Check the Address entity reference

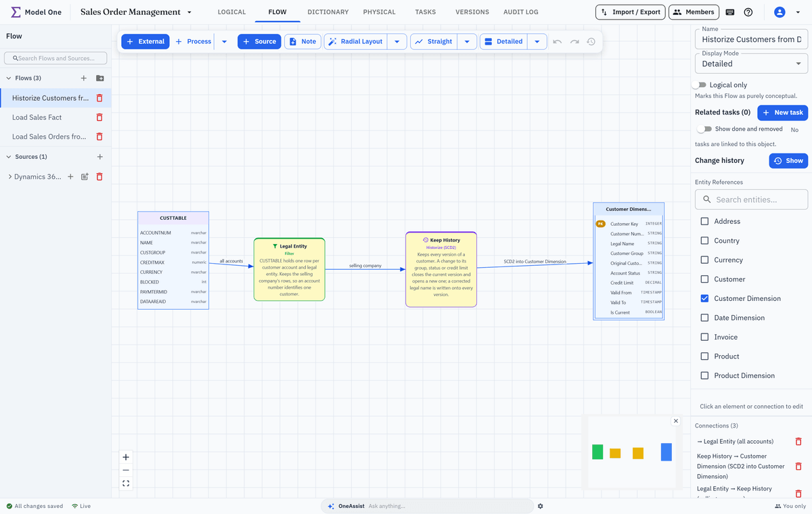click(x=704, y=221)
